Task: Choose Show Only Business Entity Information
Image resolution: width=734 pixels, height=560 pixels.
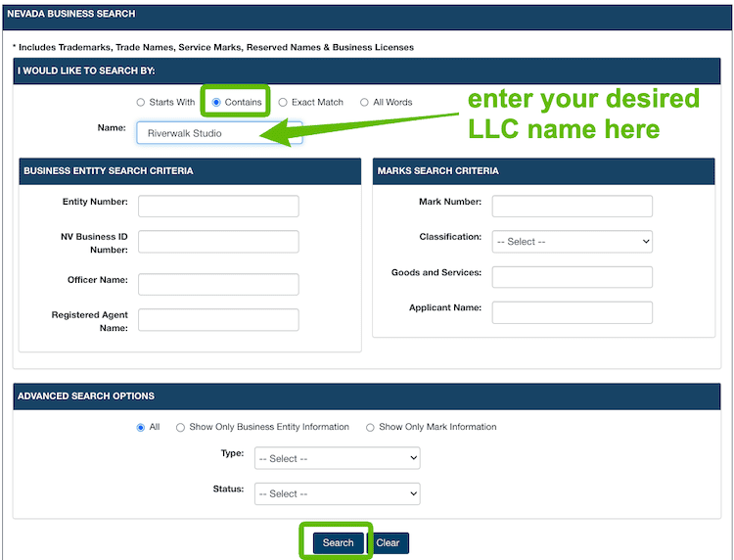Action: coord(180,427)
